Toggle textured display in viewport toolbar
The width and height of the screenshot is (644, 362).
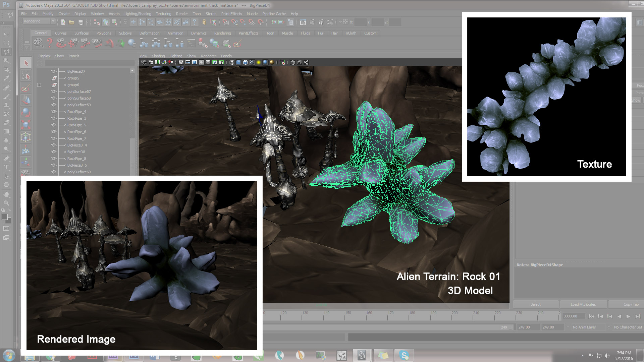[x=252, y=62]
